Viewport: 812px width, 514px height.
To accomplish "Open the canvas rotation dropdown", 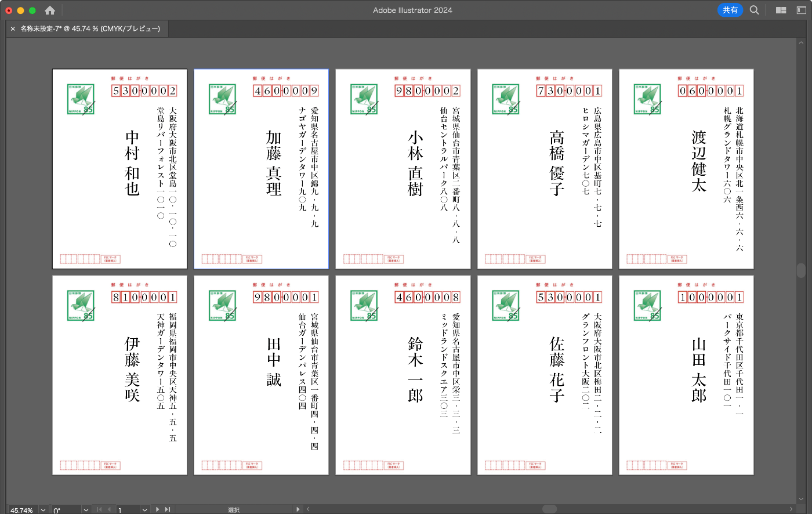I will (86, 510).
